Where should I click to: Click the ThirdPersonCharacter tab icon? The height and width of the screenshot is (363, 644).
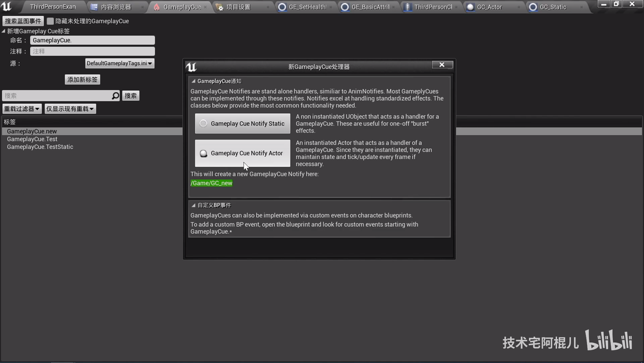coord(407,7)
